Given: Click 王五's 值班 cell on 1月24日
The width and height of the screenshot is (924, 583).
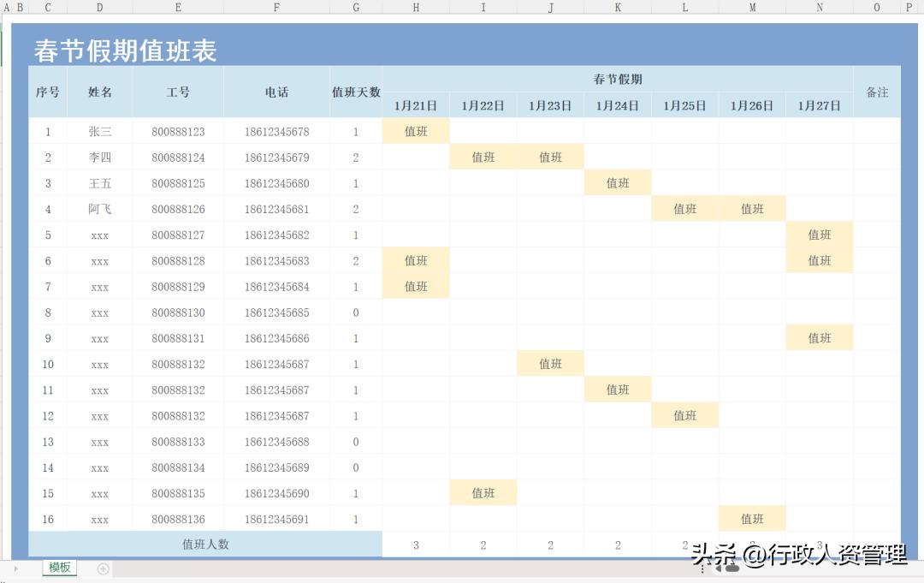Looking at the screenshot, I should [617, 182].
